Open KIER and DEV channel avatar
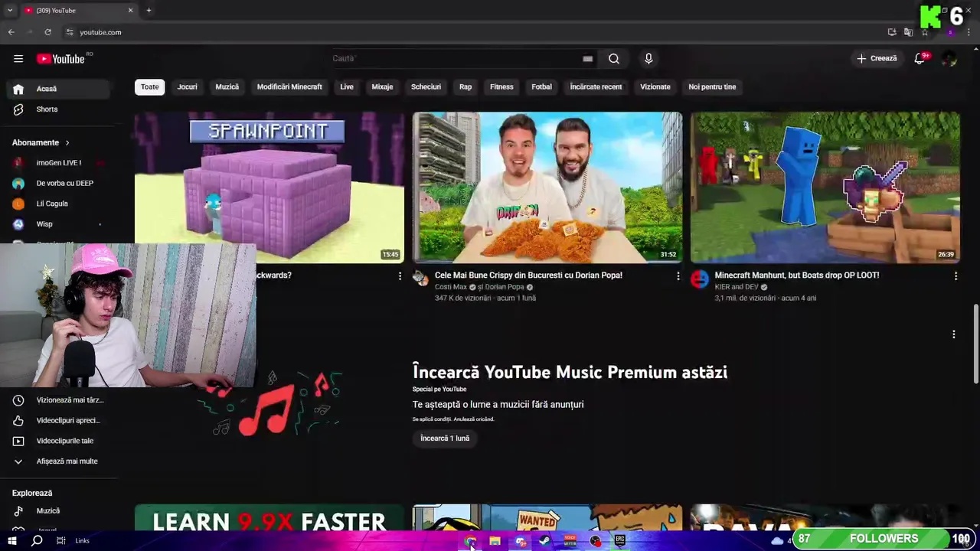 [699, 279]
